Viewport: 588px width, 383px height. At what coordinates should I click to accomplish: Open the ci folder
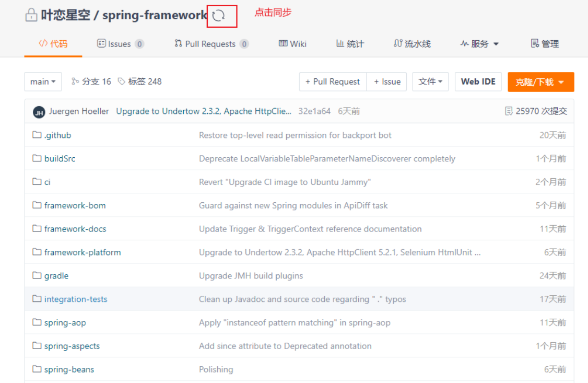coord(47,182)
